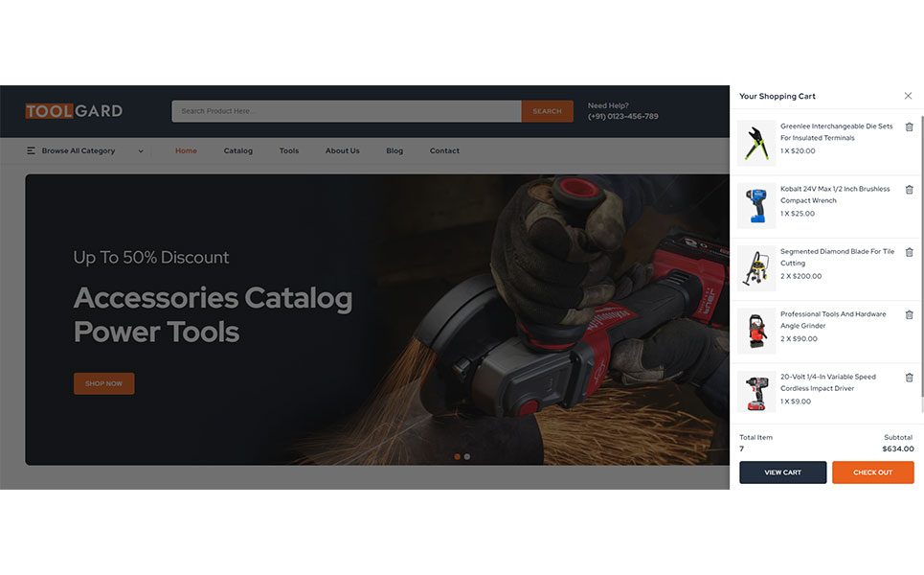Image resolution: width=924 pixels, height=575 pixels.
Task: Expand the Browse All Category dropdown arrow
Action: 140,151
